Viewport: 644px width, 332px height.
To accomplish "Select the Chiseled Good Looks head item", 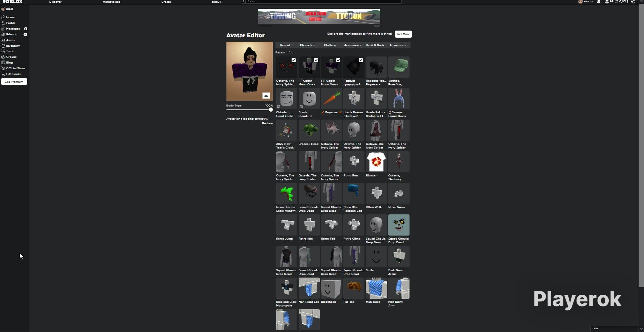I will tap(287, 99).
